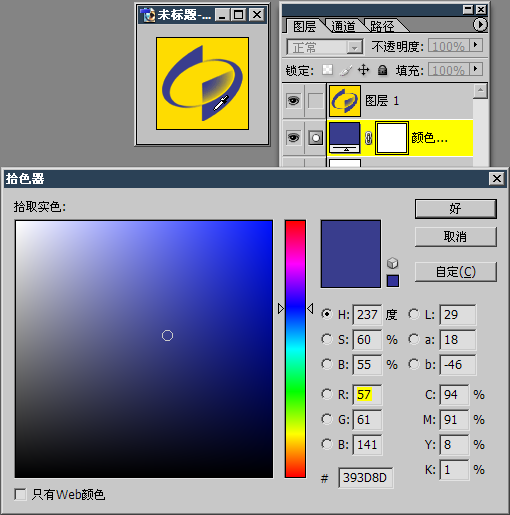Click inside the hue slider color bar
This screenshot has width=510, height=515.
[295, 349]
